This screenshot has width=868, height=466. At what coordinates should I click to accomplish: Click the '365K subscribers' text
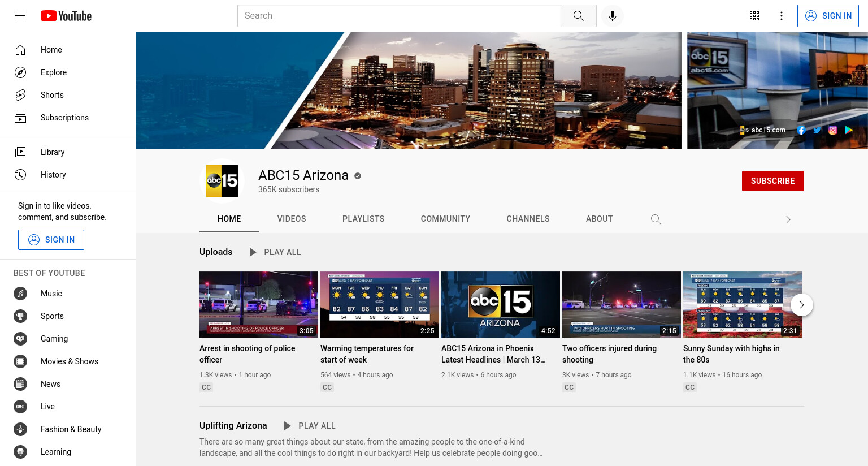point(289,189)
